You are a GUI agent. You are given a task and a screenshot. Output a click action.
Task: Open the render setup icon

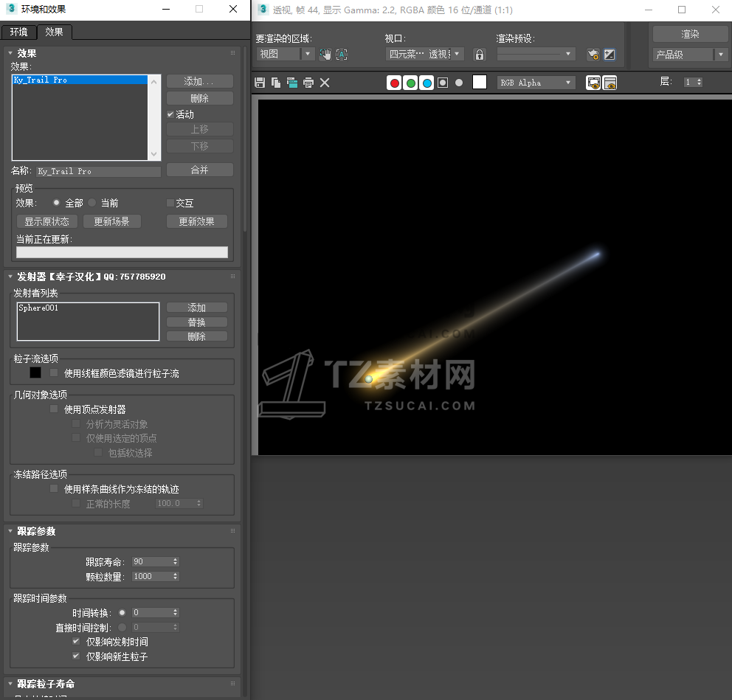[x=593, y=55]
